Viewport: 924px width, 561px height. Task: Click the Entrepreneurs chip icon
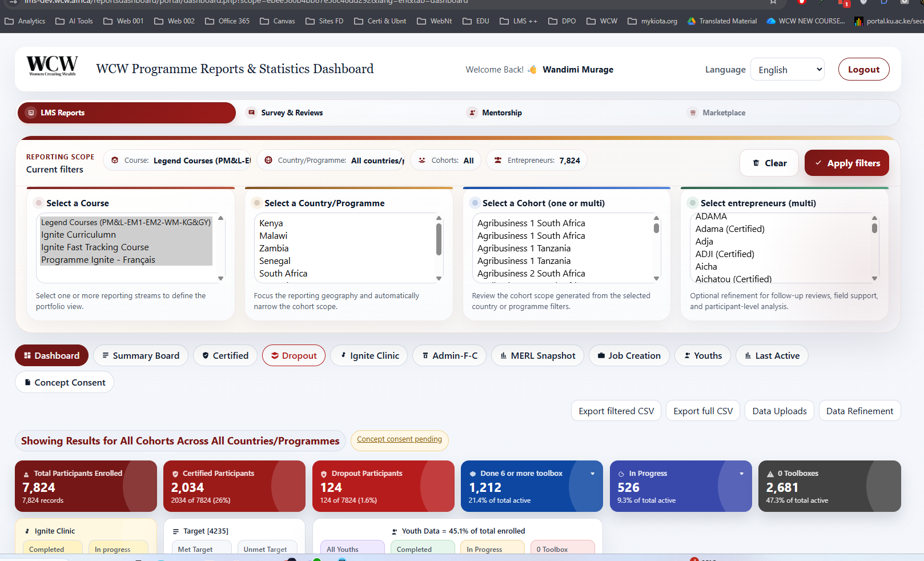pyautogui.click(x=498, y=161)
